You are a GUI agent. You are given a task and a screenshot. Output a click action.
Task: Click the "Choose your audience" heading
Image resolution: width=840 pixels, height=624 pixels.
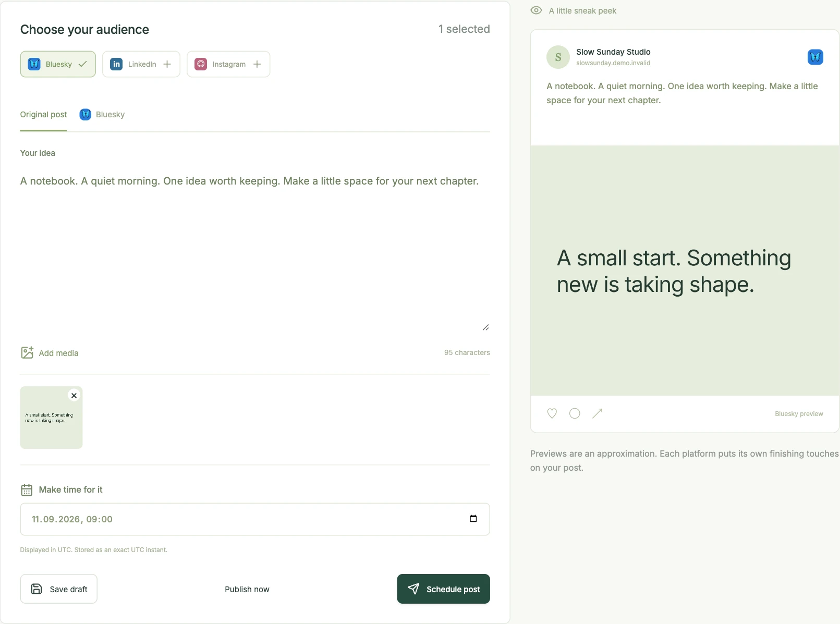tap(84, 30)
